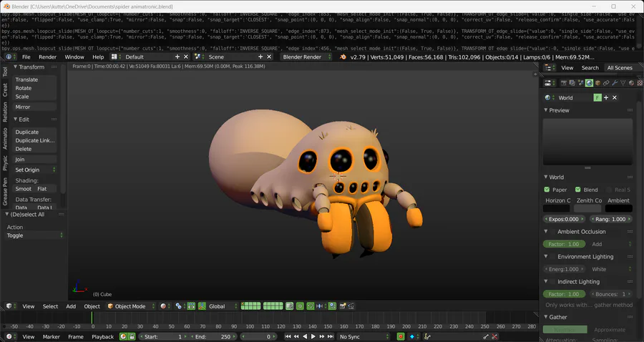The image size is (644, 342).
Task: Open the Window menu
Action: click(74, 57)
